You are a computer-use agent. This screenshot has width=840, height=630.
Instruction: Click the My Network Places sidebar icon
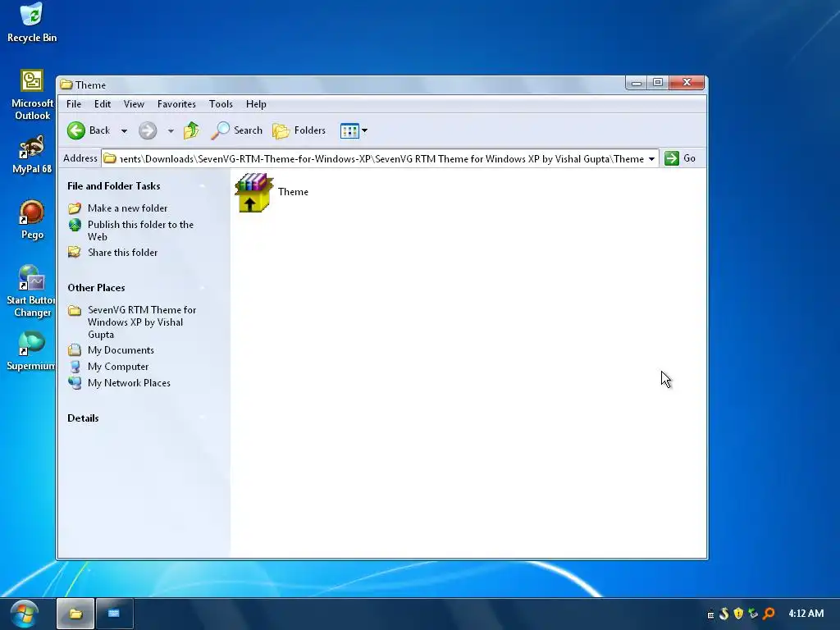click(75, 382)
